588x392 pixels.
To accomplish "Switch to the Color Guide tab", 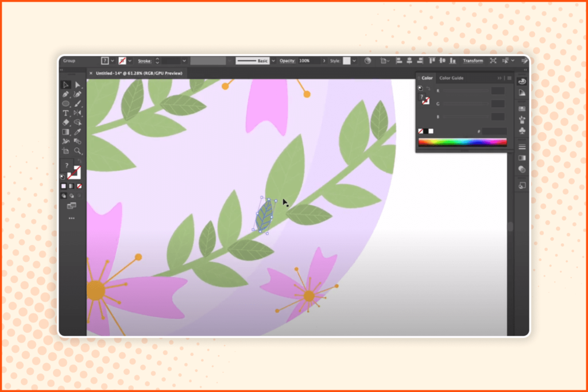I will (x=451, y=78).
